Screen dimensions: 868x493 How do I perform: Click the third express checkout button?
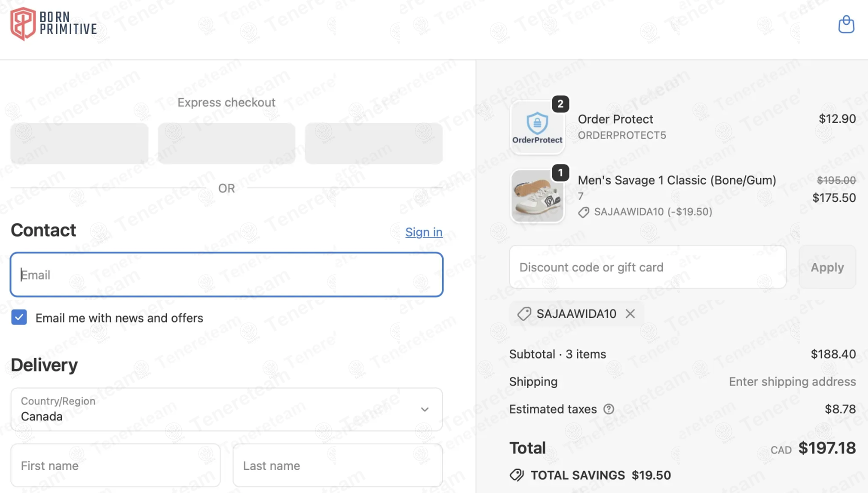click(373, 143)
